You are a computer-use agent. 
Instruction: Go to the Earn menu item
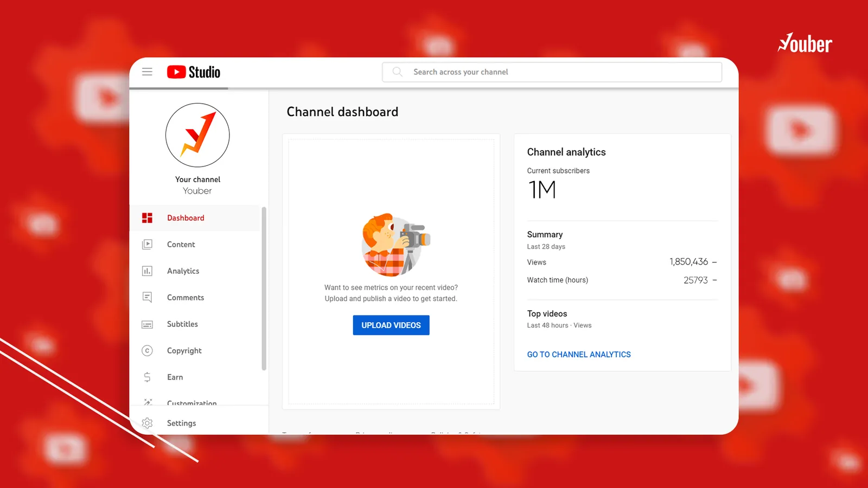(x=196, y=377)
